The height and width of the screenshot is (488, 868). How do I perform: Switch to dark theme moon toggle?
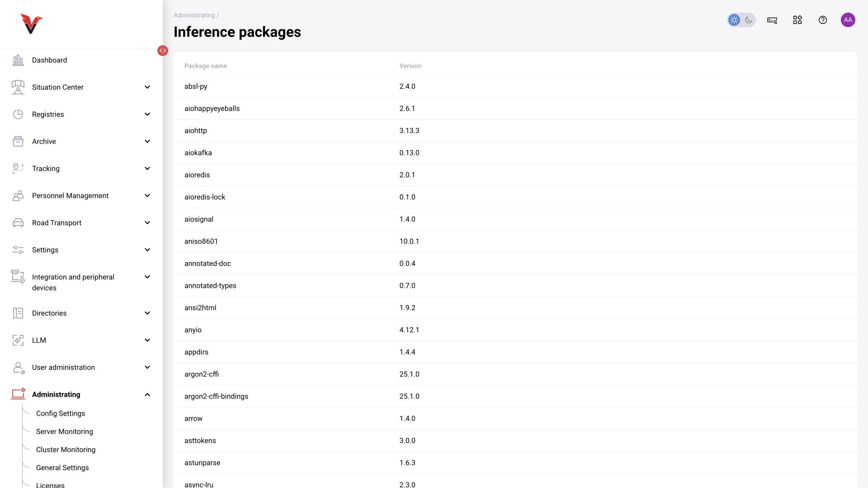(x=749, y=20)
